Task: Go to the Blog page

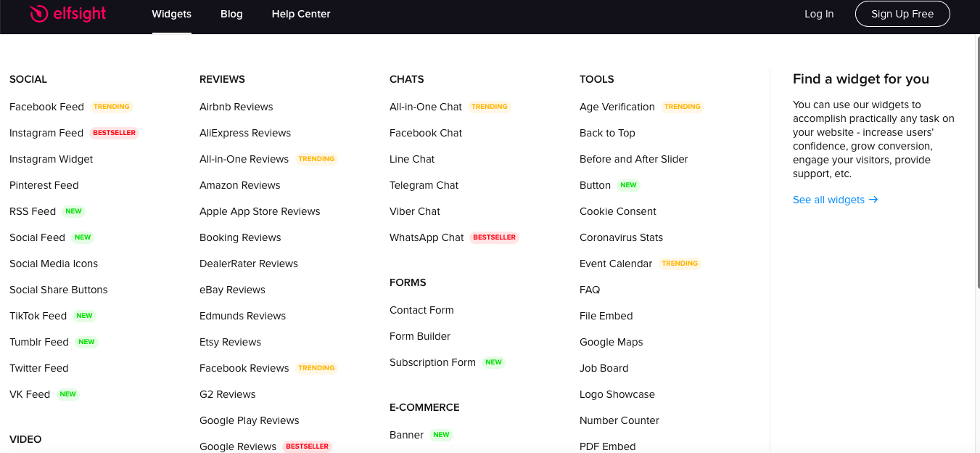Action: coord(231,14)
